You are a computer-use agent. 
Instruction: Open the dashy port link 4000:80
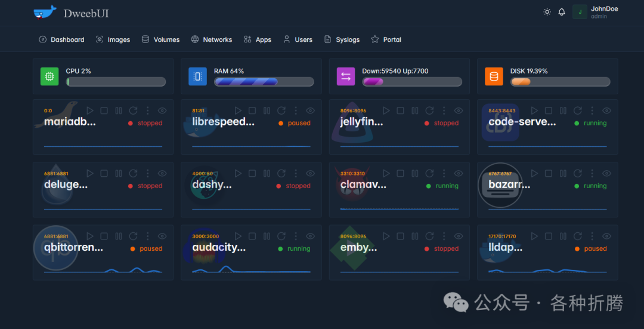pos(203,174)
